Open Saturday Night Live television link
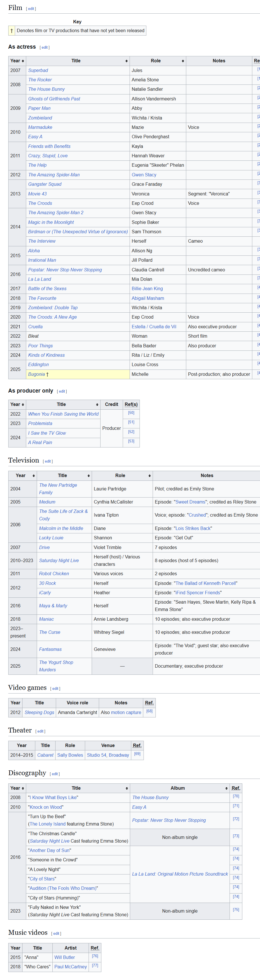The height and width of the screenshot is (980, 260). [59, 561]
